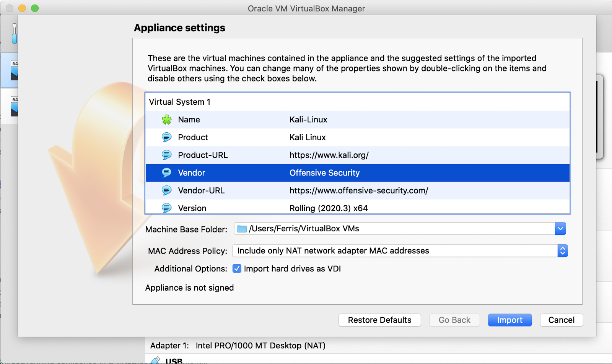Screen dimensions: 612x364
Task: Select the Kali-Linux name value row
Action: (x=308, y=120)
